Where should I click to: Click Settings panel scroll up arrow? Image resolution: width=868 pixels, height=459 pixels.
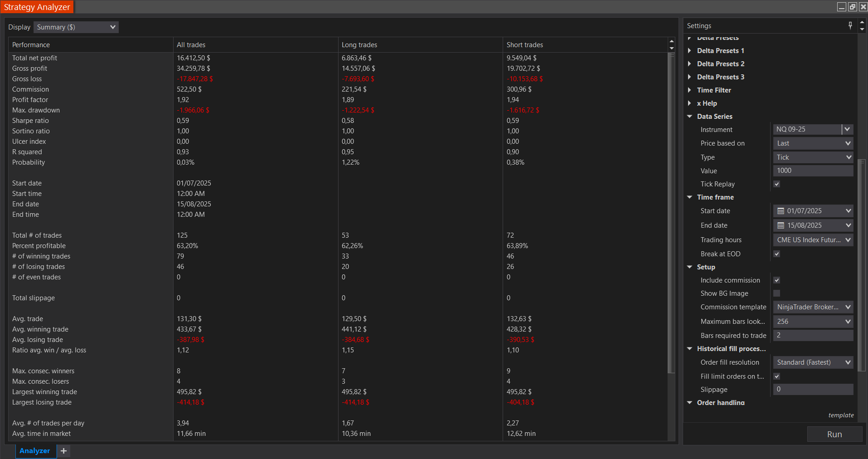coord(862,22)
